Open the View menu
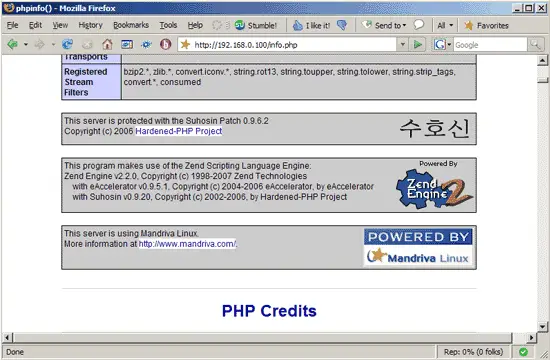 click(60, 25)
